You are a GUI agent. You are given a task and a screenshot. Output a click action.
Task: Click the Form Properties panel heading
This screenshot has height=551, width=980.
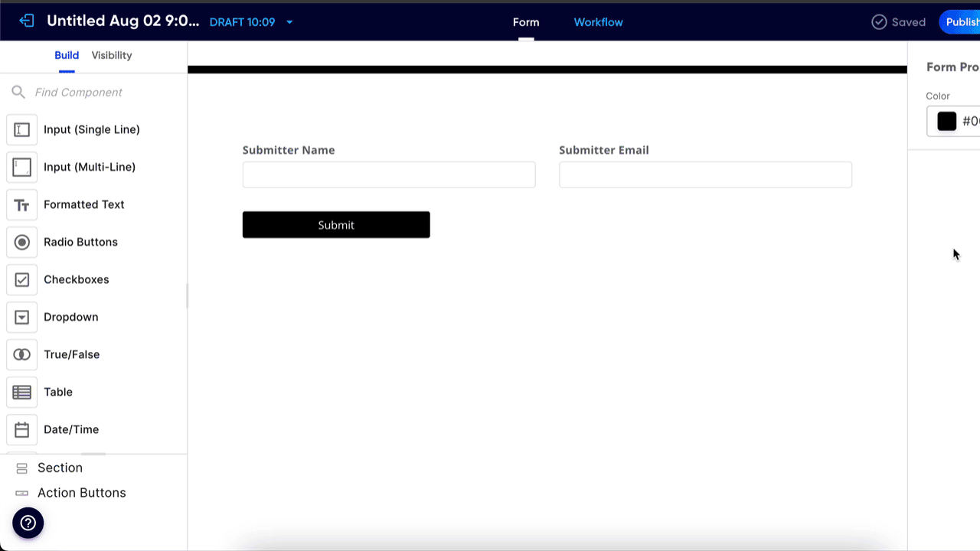click(953, 67)
